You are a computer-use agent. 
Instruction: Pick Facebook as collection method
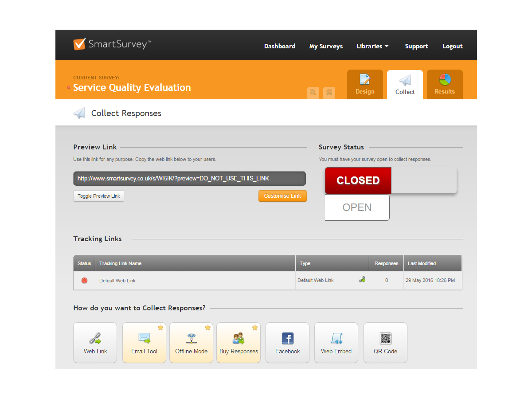click(x=287, y=343)
